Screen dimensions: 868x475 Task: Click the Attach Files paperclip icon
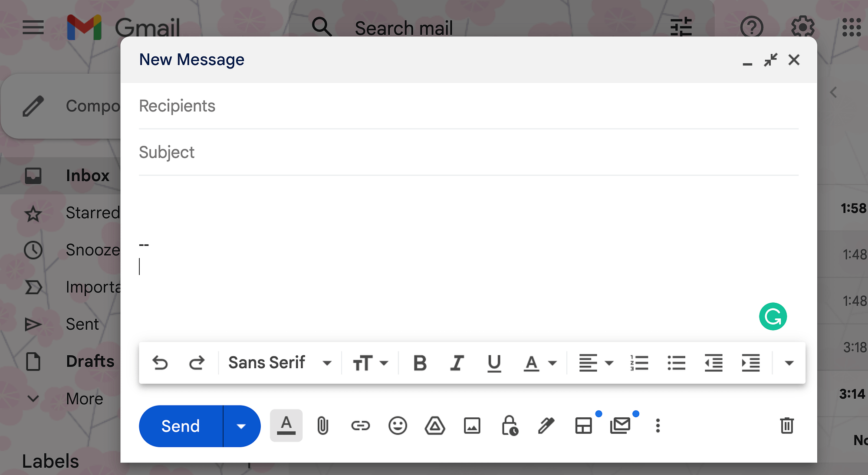pyautogui.click(x=323, y=425)
